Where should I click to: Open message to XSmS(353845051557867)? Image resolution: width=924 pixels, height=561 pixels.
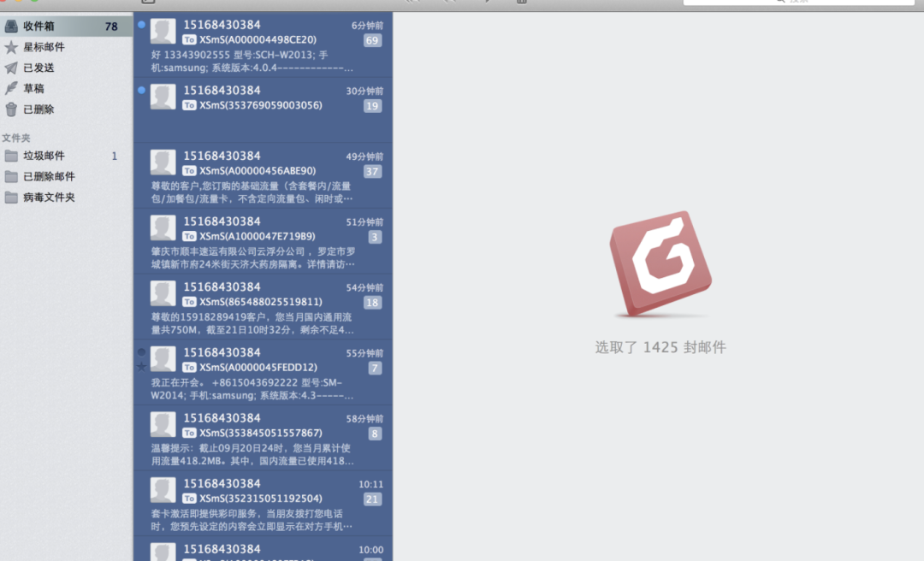263,437
